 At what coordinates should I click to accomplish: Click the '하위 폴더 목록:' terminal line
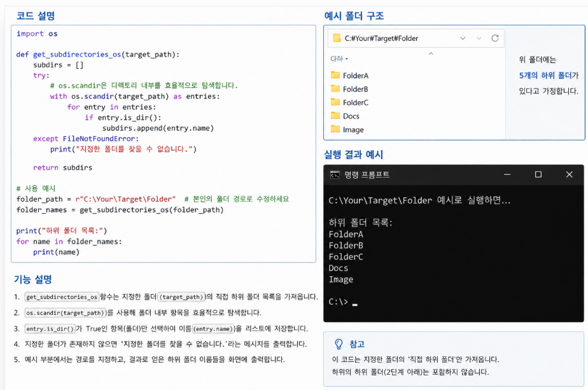(x=360, y=223)
